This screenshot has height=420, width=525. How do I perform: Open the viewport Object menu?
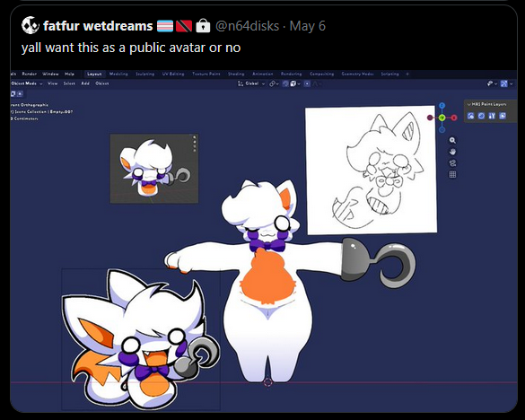click(x=102, y=83)
